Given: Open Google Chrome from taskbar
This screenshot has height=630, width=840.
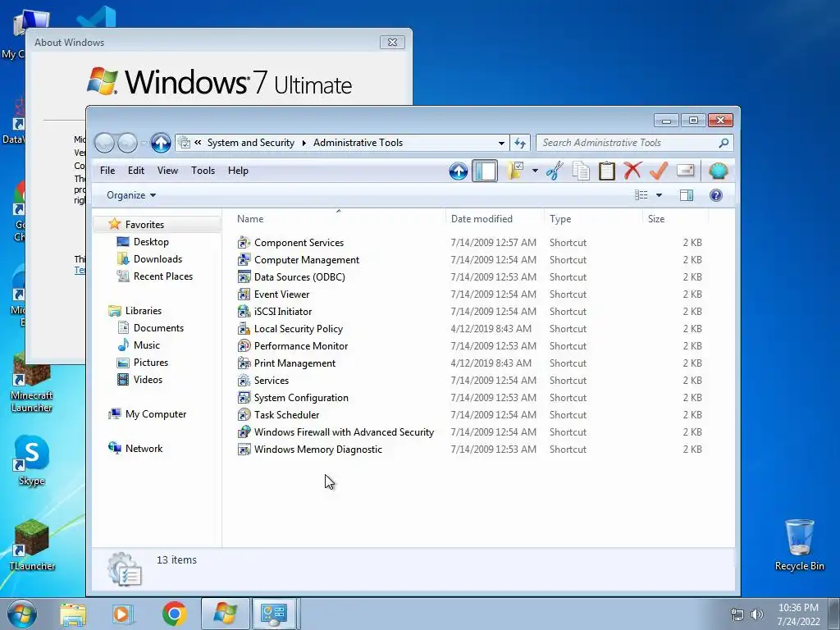Looking at the screenshot, I should pos(174,614).
